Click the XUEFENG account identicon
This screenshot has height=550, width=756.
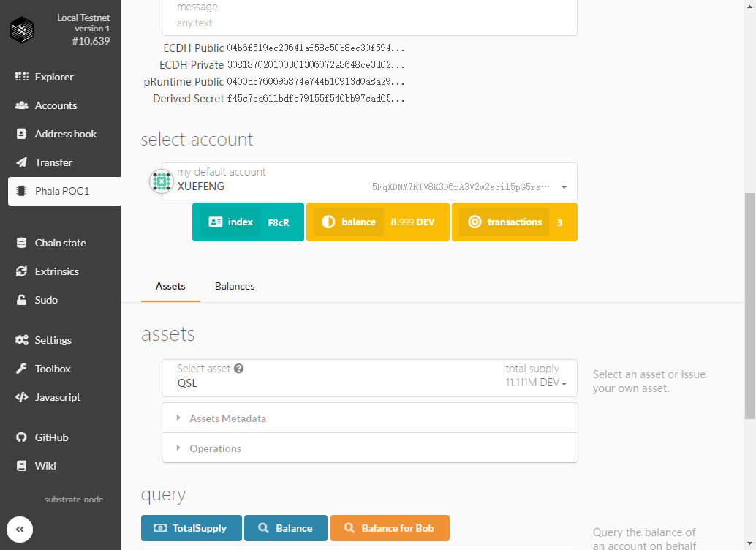point(161,181)
